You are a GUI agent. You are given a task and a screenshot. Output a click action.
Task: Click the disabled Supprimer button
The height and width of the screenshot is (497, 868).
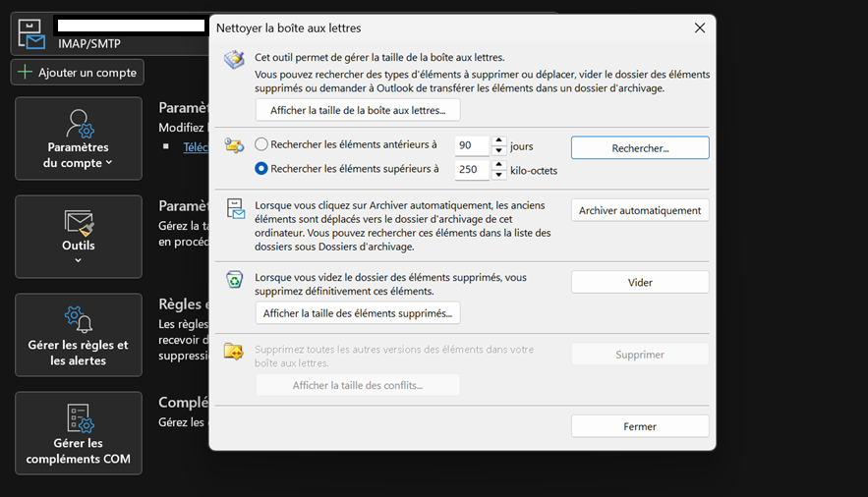click(640, 355)
